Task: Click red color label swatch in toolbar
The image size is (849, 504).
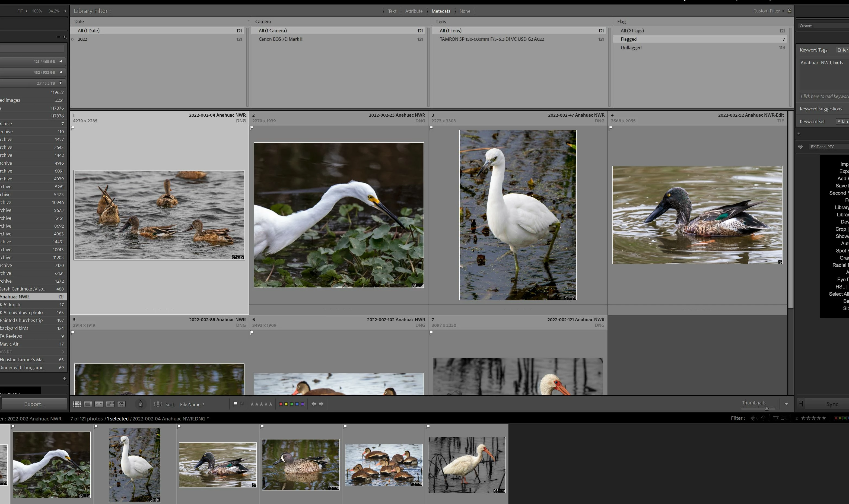Action: 281,404
